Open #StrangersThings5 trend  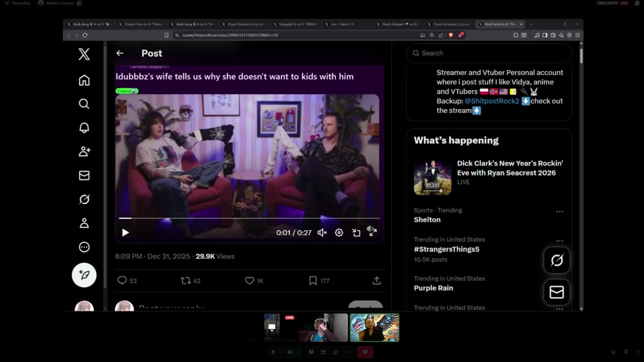(447, 249)
